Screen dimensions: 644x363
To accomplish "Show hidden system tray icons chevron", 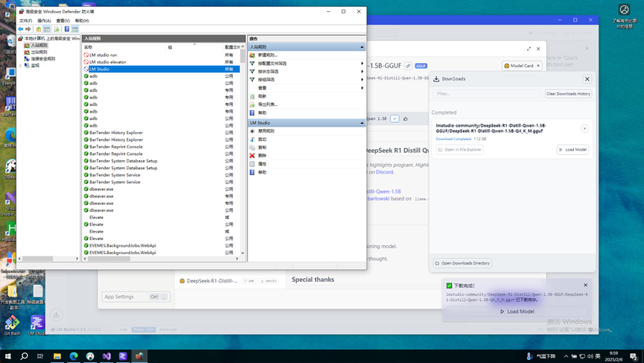I will 566,356.
